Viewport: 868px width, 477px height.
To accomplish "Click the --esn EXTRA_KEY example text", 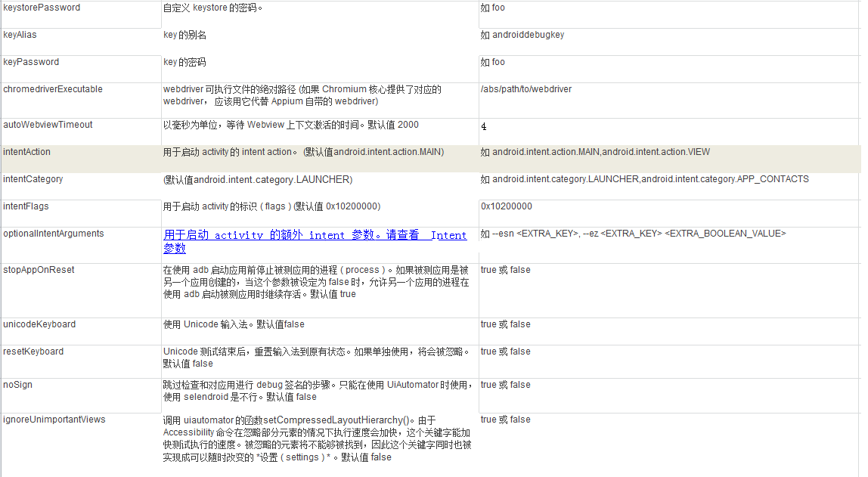I will coord(633,234).
